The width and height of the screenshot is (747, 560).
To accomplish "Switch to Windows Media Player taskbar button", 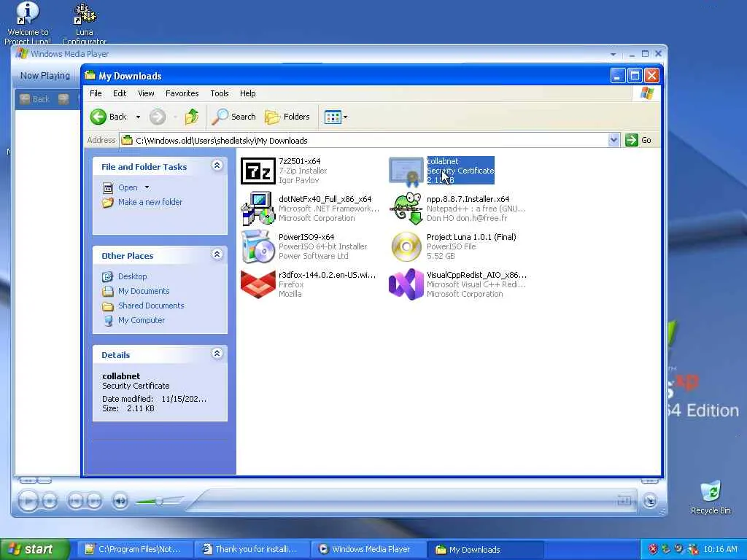I will 367,550.
